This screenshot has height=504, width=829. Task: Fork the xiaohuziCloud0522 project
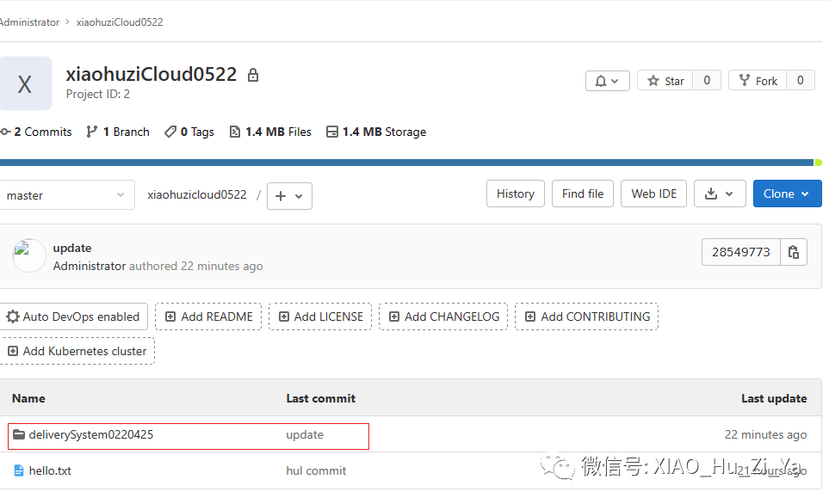click(x=758, y=81)
